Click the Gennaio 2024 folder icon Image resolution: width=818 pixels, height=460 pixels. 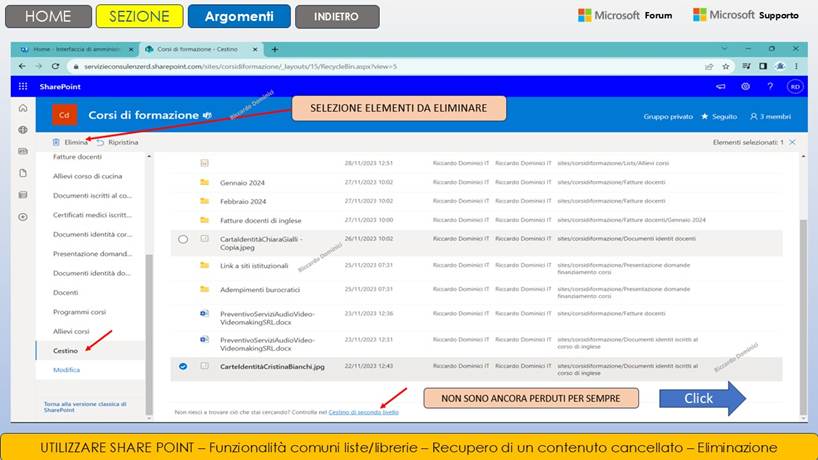point(204,183)
